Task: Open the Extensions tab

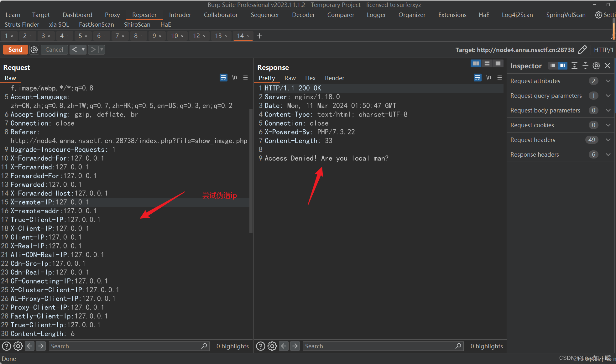Action: tap(452, 15)
